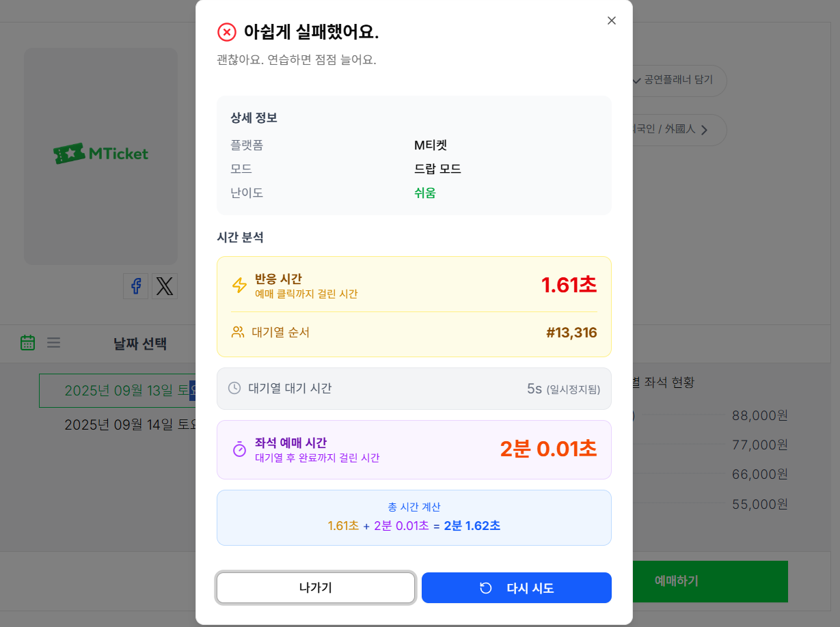Close the failure result dialog

[611, 20]
